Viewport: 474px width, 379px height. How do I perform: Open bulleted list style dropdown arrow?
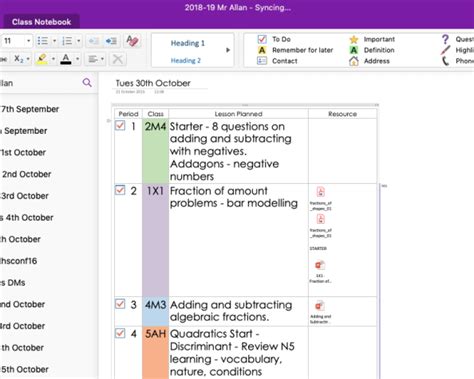[x=54, y=41]
